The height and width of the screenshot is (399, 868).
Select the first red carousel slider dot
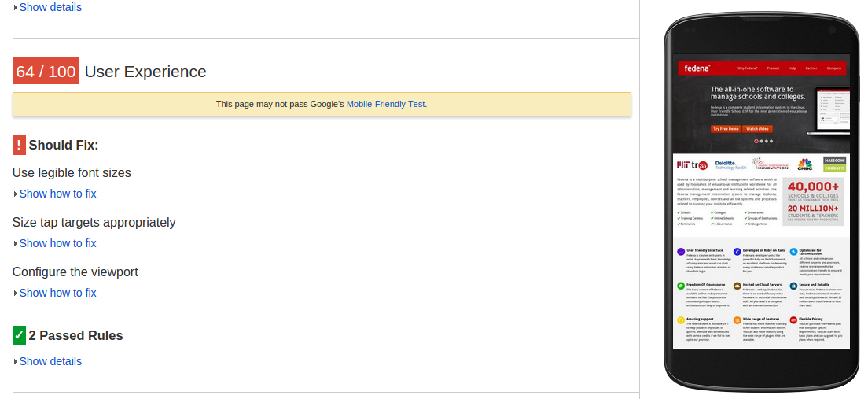click(x=756, y=141)
